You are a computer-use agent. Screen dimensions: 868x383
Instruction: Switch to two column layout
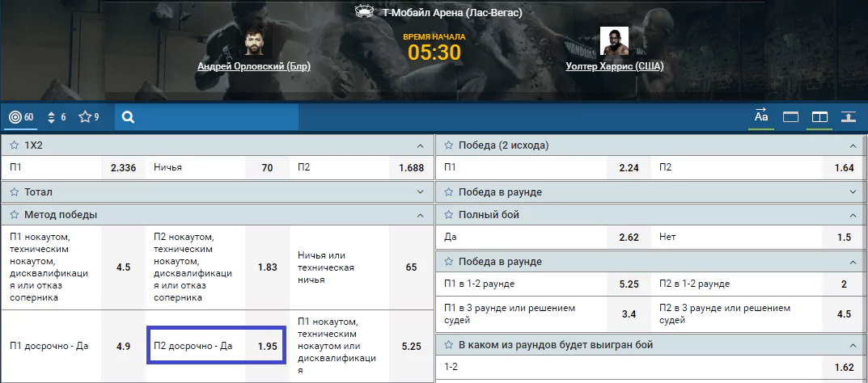pos(819,117)
